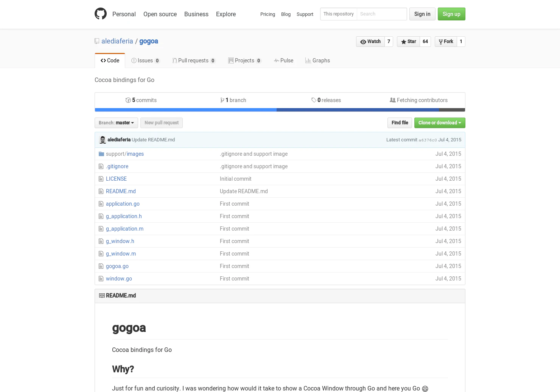Screen dimensions: 560x392
Task: Click the branch icon beside 1 branch
Action: tap(222, 100)
